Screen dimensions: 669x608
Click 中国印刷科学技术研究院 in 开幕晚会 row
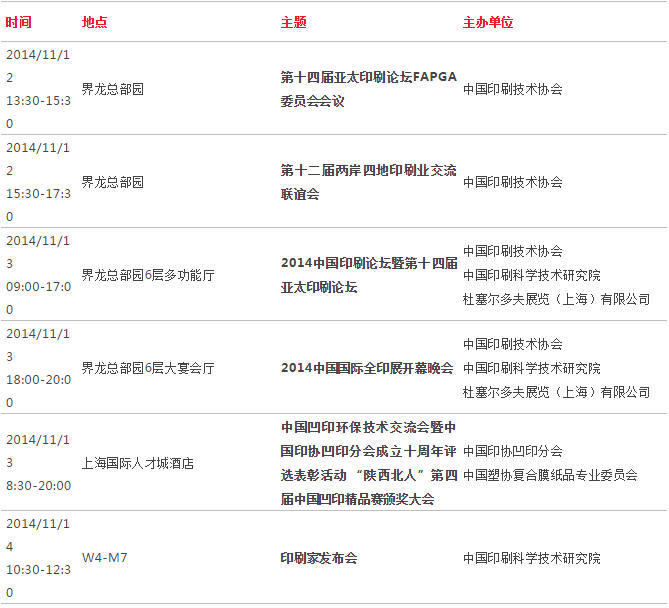pyautogui.click(x=532, y=368)
